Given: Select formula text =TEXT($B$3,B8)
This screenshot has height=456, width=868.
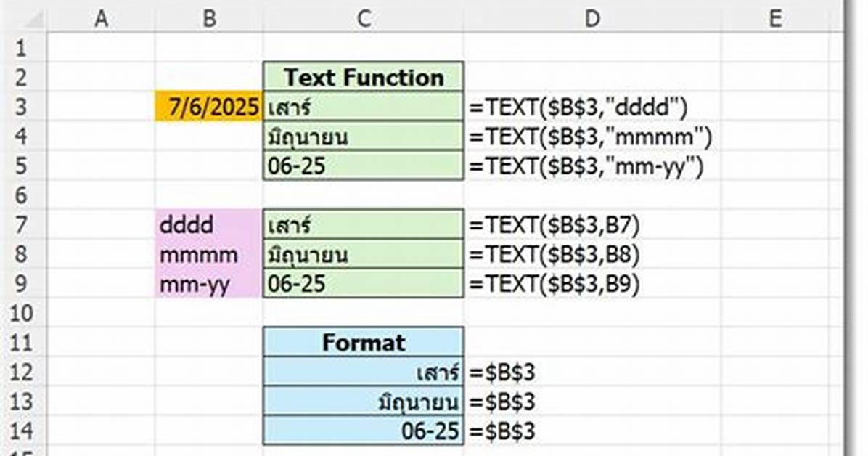Looking at the screenshot, I should click(x=554, y=254).
